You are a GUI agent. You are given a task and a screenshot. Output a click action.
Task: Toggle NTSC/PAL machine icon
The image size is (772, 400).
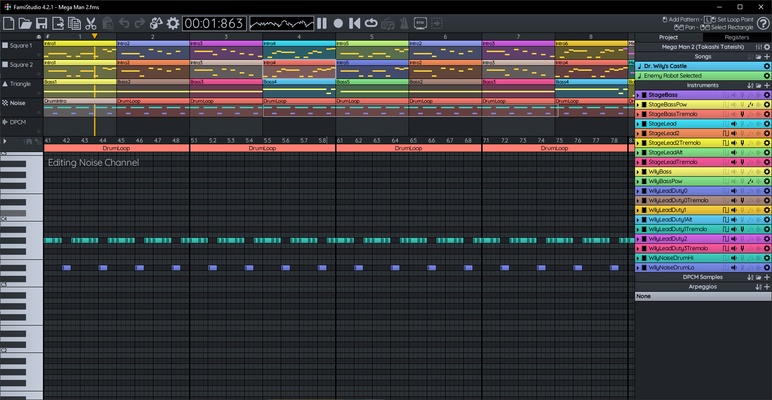(420, 23)
